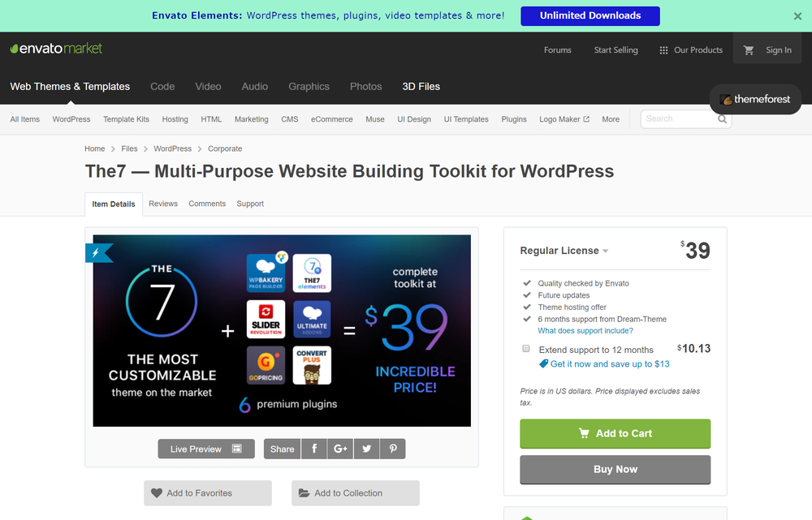Switch to the Comments tab
The image size is (812, 520).
click(207, 204)
